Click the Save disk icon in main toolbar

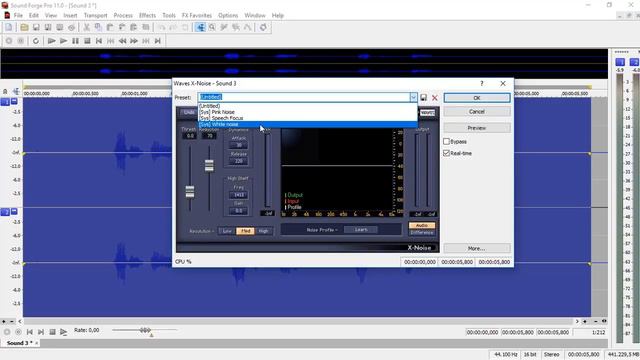[36, 27]
